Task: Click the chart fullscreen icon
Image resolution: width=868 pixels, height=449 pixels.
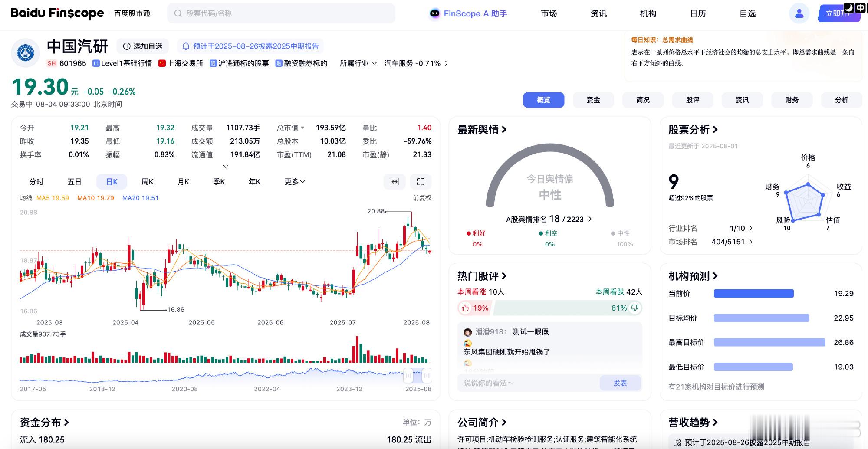Action: 421,182
